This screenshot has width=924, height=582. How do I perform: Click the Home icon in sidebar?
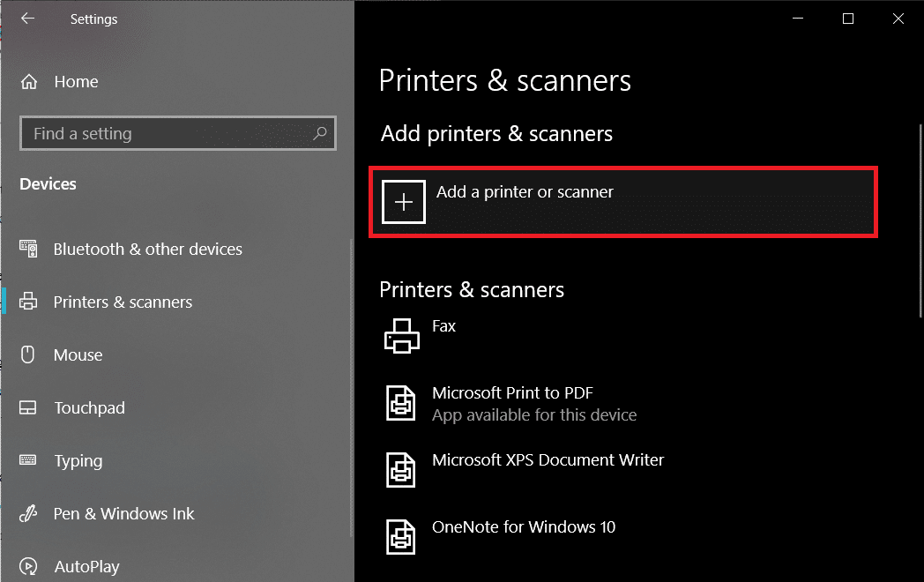(29, 82)
